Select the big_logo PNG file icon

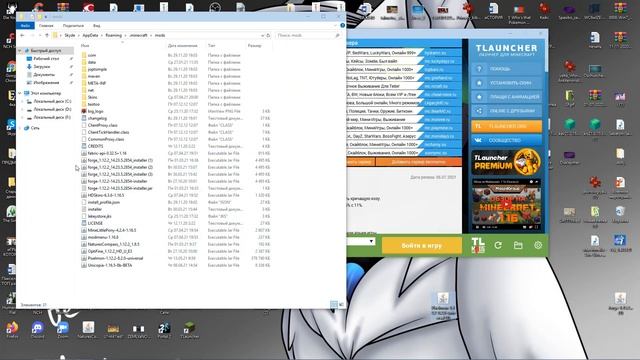[84, 111]
